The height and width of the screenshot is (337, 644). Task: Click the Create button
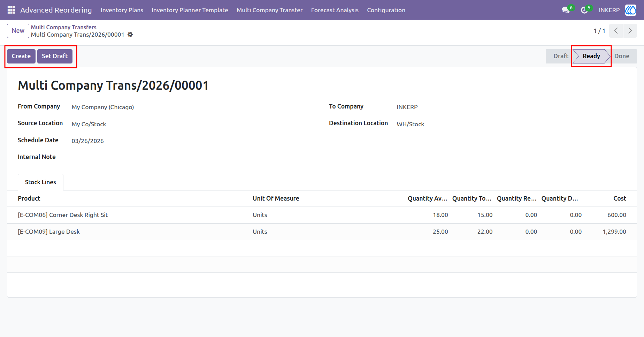click(x=21, y=56)
